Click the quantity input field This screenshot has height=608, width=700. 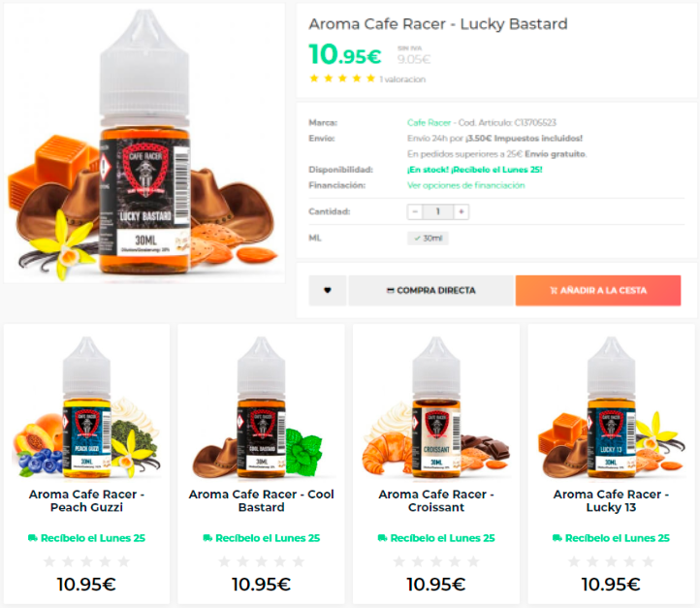(438, 211)
